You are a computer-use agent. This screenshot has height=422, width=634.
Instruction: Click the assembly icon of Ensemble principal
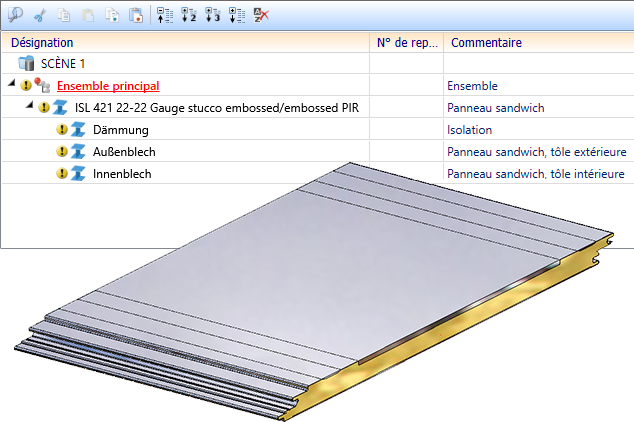42,85
